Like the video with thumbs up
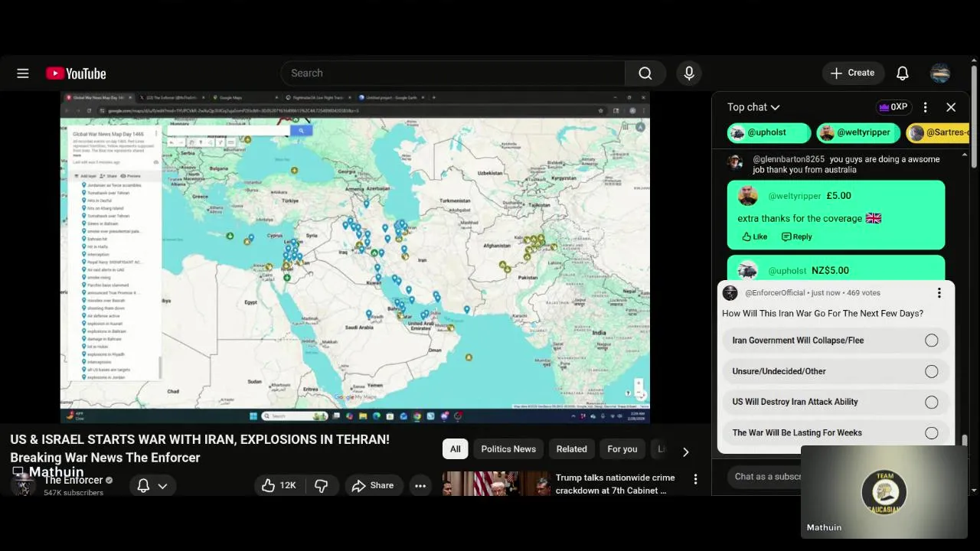This screenshot has height=551, width=980. 277,485
